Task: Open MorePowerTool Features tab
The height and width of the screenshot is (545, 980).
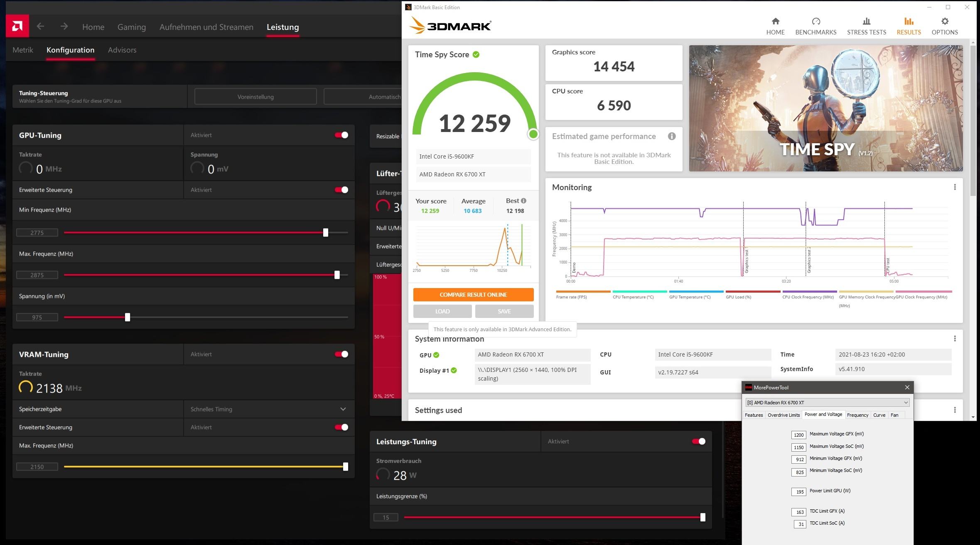Action: (x=754, y=415)
